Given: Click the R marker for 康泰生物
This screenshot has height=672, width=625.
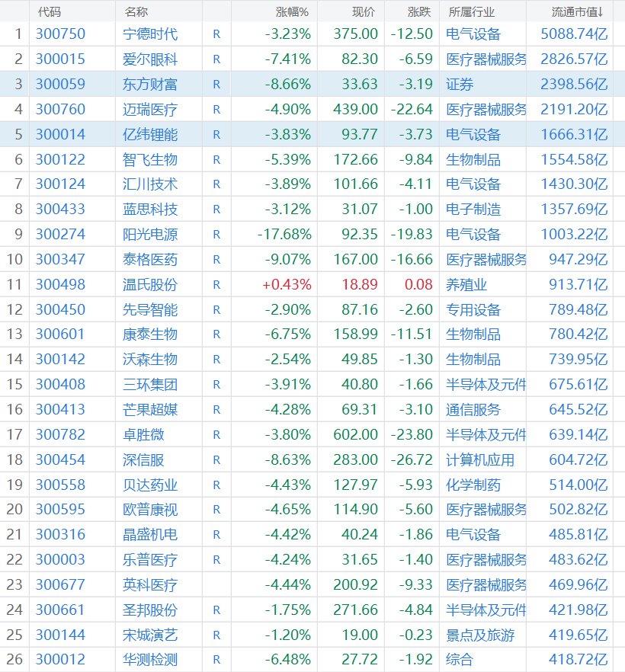Looking at the screenshot, I should tap(216, 334).
